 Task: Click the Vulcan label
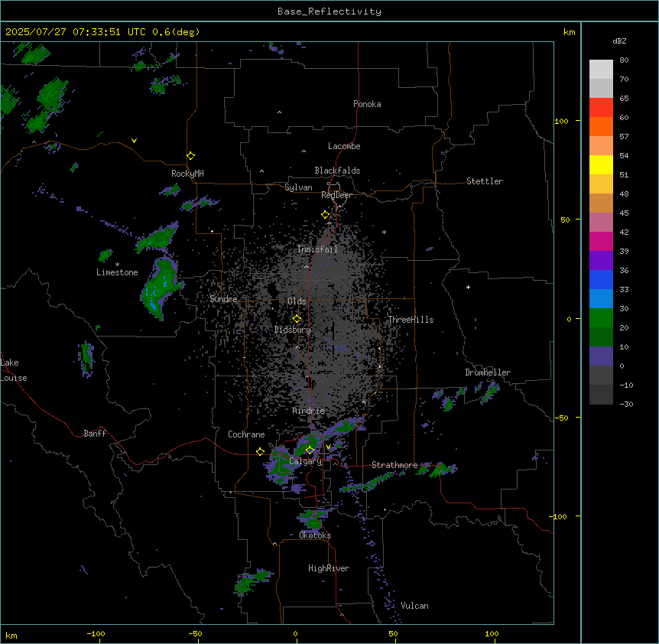[x=415, y=606]
